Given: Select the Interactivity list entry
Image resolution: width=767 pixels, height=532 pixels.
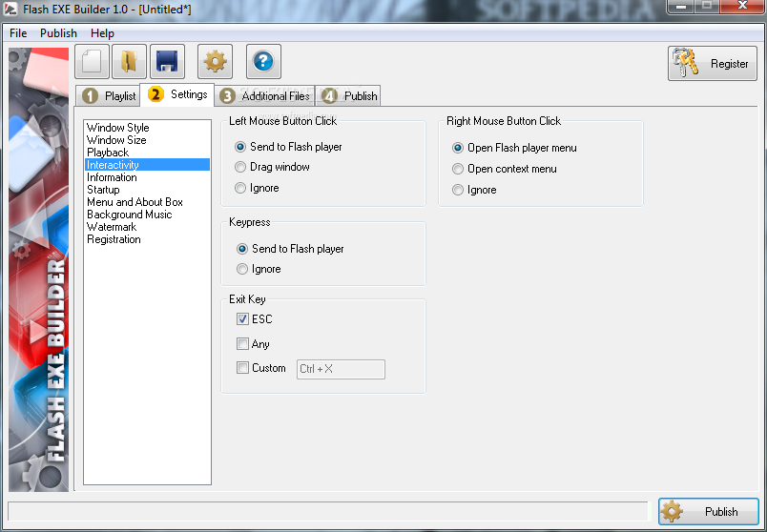Looking at the screenshot, I should (x=147, y=165).
